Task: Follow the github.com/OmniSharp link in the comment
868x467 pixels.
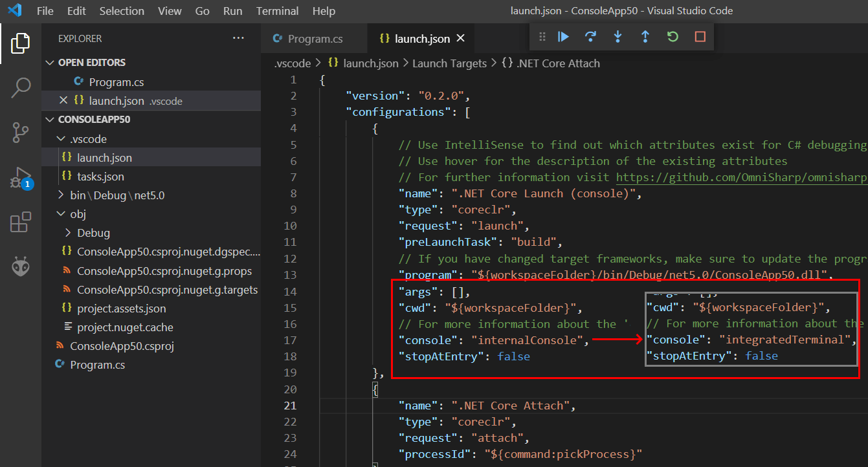Action: click(x=741, y=177)
